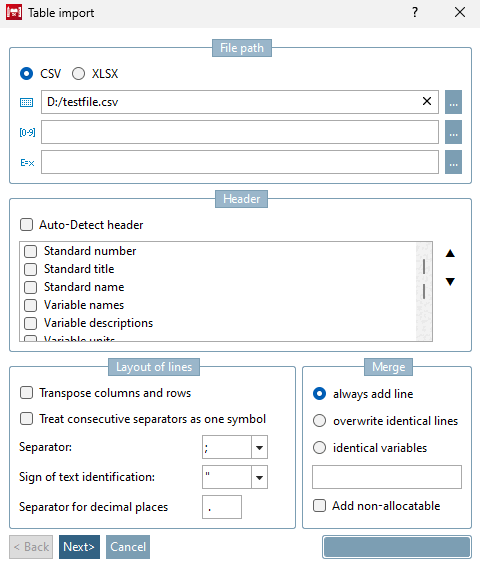This screenshot has height=568, width=480.
Task: Click the E=x formula file icon
Action: pyautogui.click(x=27, y=163)
